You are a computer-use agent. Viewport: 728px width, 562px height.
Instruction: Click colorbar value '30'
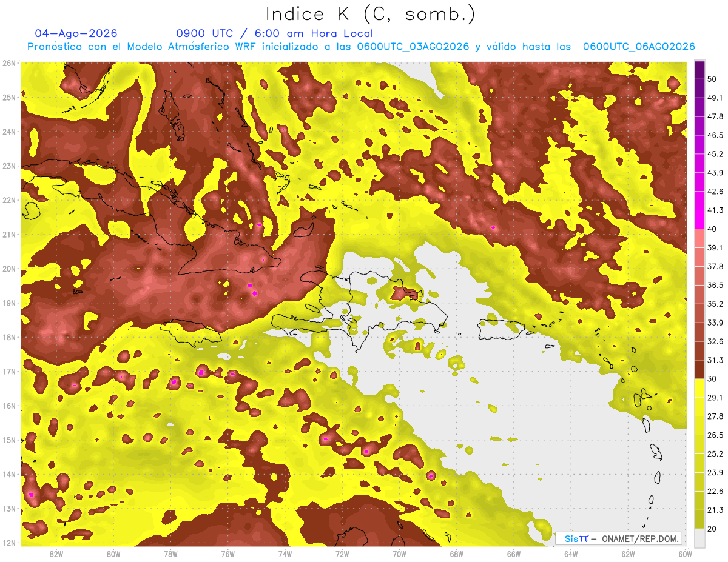[712, 379]
